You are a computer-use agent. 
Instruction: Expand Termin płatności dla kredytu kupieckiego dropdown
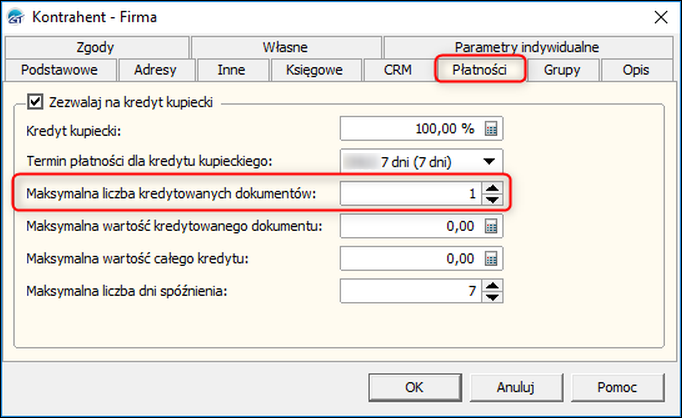[x=489, y=162]
